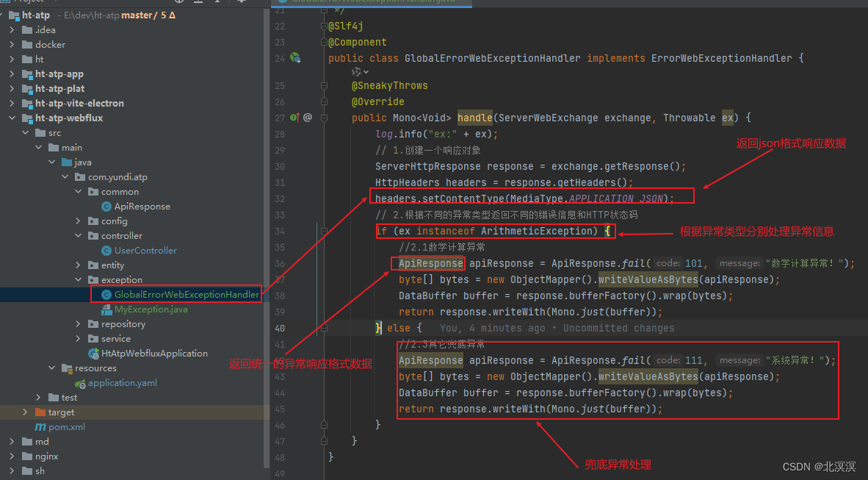Open application.yaml file
This screenshot has height=480, width=868.
pyautogui.click(x=123, y=382)
